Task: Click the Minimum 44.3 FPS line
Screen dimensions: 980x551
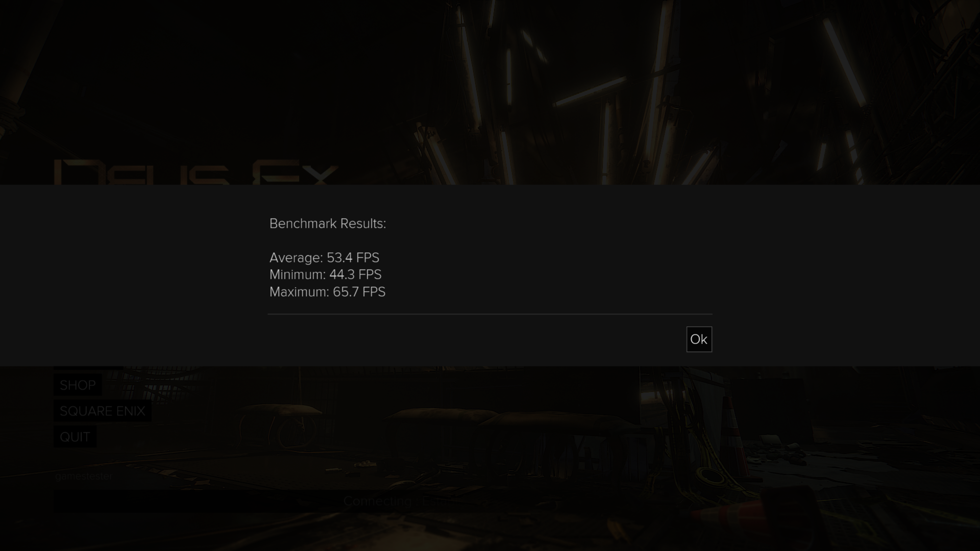Action: coord(325,274)
